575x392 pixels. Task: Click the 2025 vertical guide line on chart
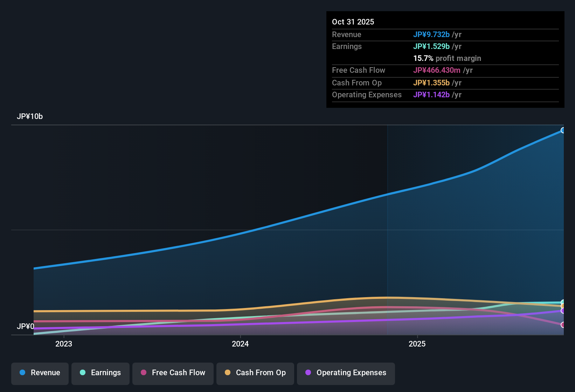coord(387,227)
